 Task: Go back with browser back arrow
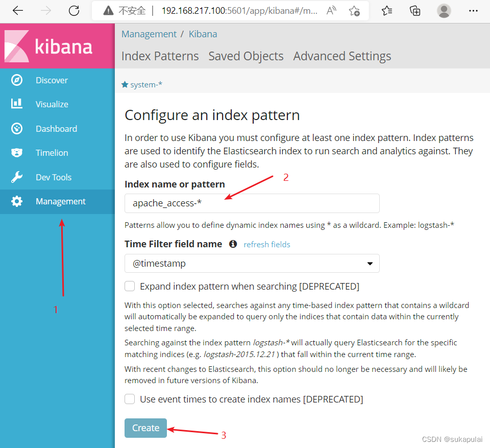(18, 11)
